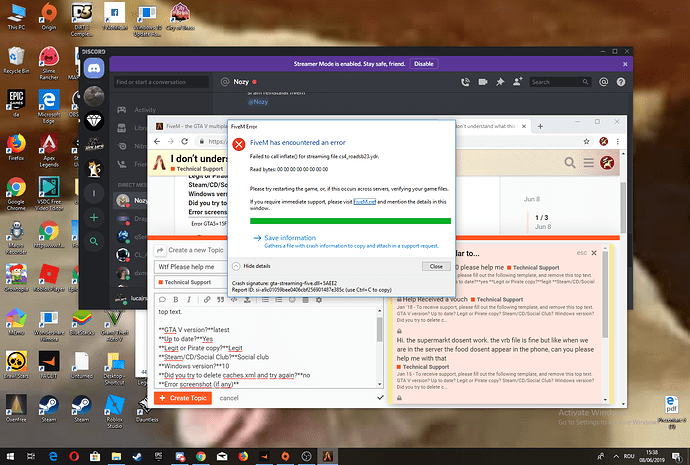Click cancel next to Create Topic
The image size is (690, 465).
click(229, 398)
